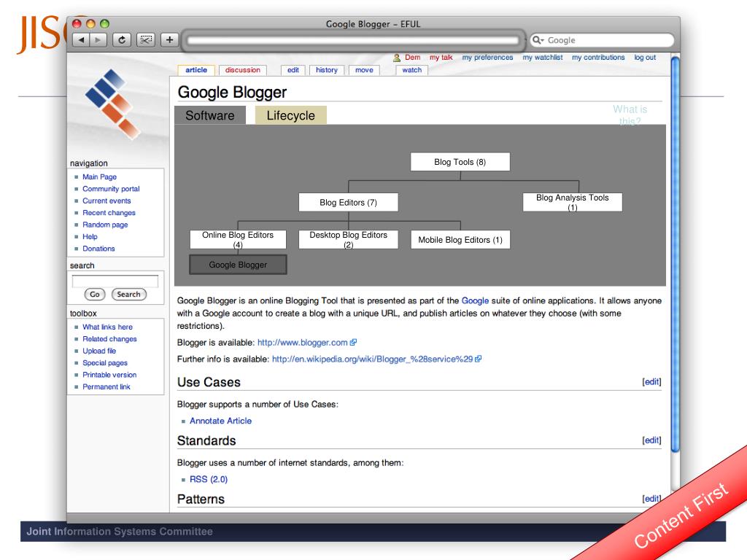Screen dimensions: 747x560
Task: Open the Help link in navigation
Action: (90, 236)
